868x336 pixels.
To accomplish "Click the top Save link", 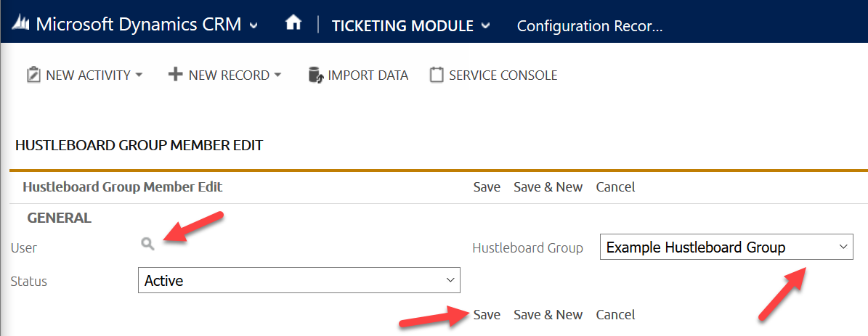I will coord(487,187).
